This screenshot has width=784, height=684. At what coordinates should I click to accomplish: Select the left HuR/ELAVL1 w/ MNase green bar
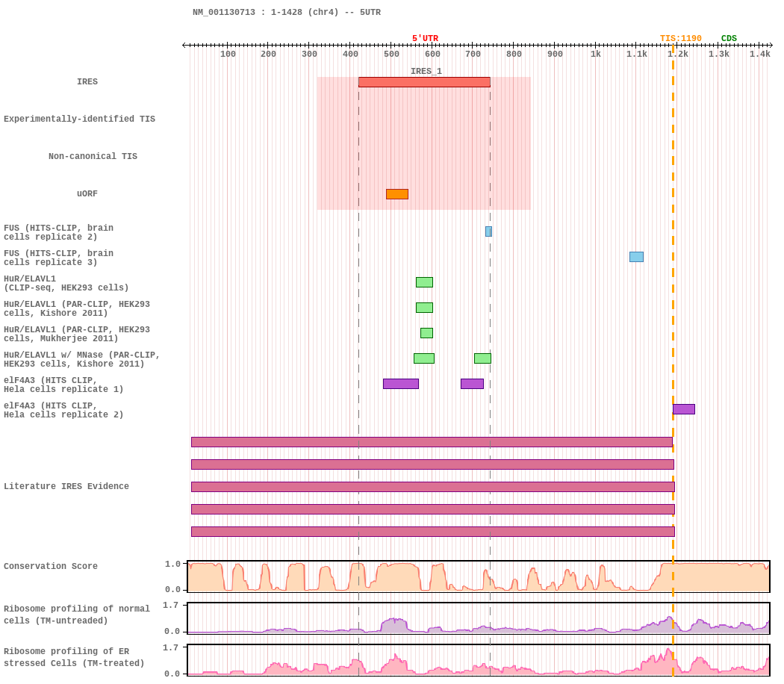[424, 358]
